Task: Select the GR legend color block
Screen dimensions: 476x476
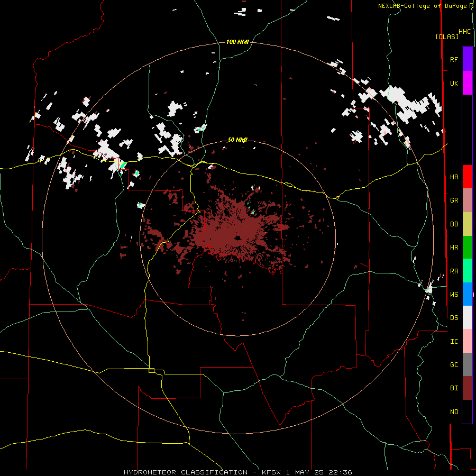Action: click(x=467, y=200)
